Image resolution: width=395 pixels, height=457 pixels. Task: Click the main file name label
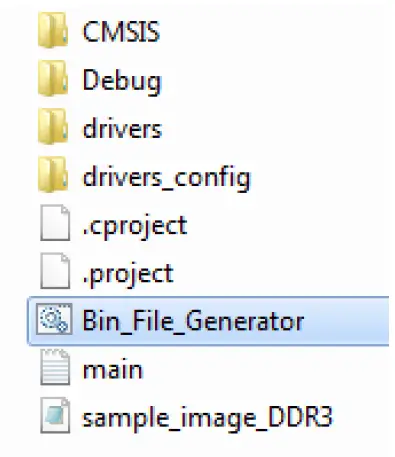click(x=113, y=370)
